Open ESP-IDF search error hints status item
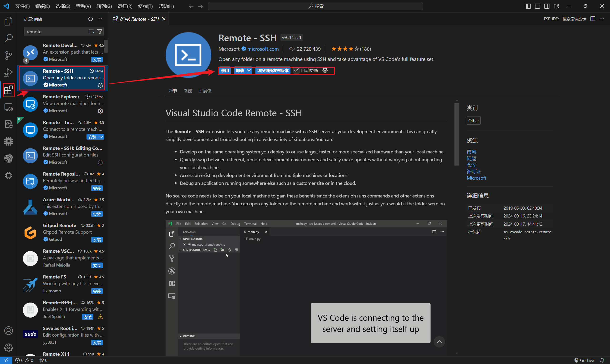This screenshot has width=610, height=364. [565, 19]
